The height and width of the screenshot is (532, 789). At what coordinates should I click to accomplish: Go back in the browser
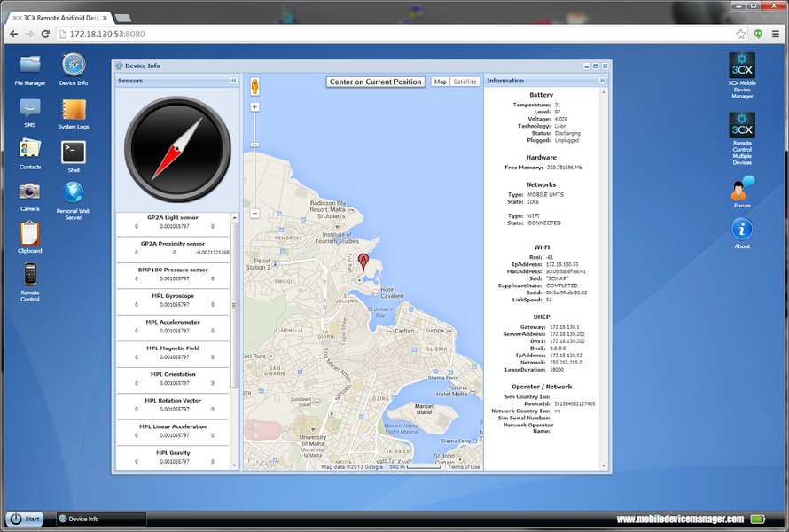(x=13, y=34)
